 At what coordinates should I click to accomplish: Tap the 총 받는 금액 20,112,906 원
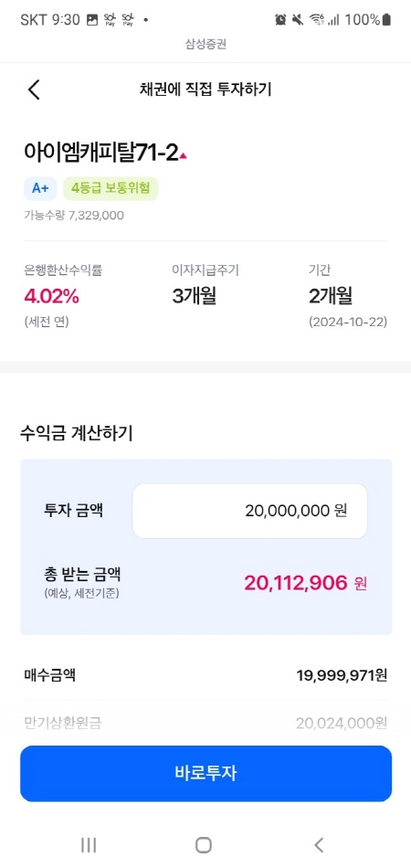[305, 583]
